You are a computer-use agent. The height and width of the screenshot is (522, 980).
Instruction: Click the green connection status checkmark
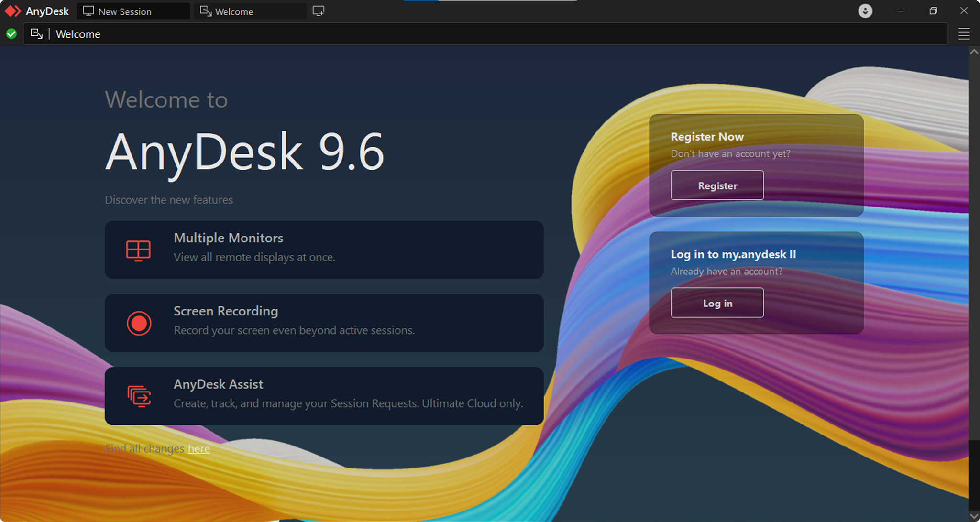click(11, 34)
